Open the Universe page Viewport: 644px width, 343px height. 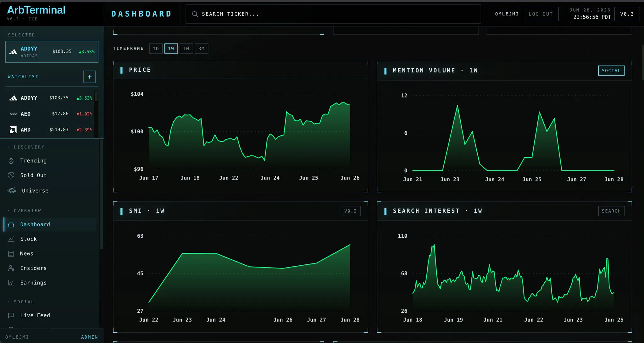pyautogui.click(x=35, y=191)
